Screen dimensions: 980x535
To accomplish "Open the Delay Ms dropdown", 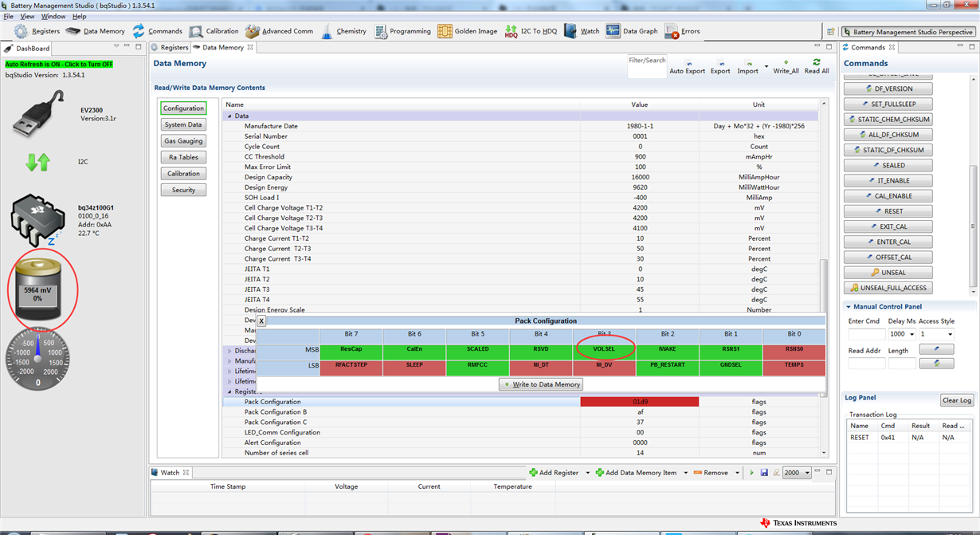I will coord(911,334).
